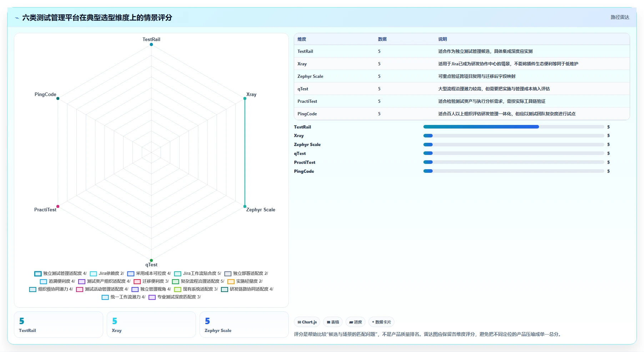
Task: Click the 组织级协同潜力 legend color box
Action: (33, 290)
